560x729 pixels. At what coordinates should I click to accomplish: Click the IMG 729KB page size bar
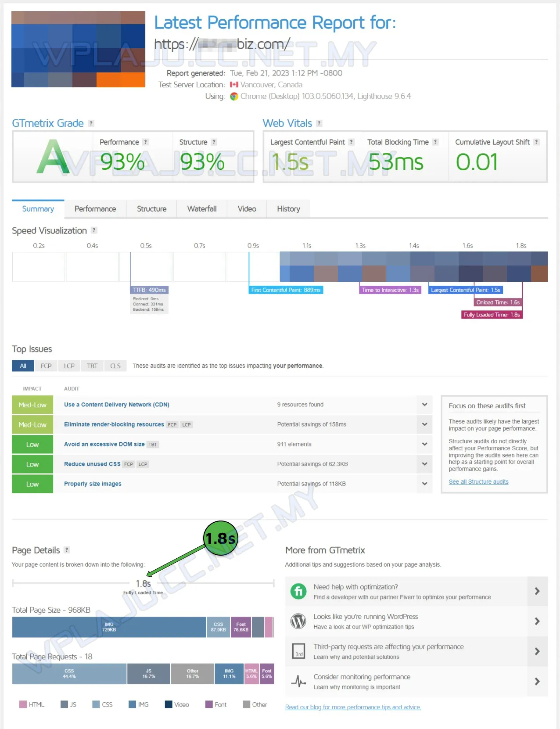pyautogui.click(x=109, y=627)
